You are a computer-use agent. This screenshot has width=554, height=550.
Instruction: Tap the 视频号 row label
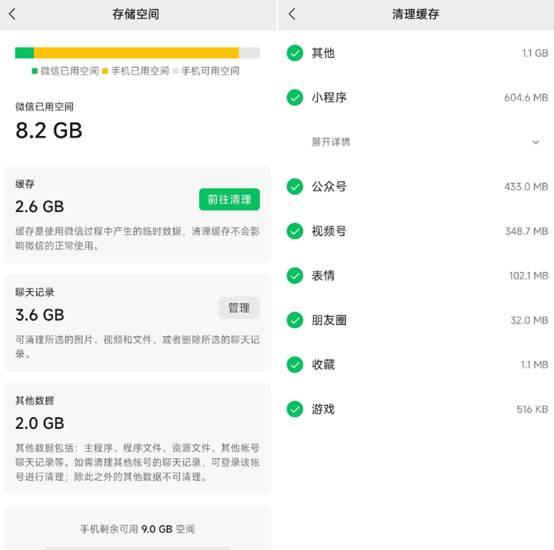click(x=329, y=231)
